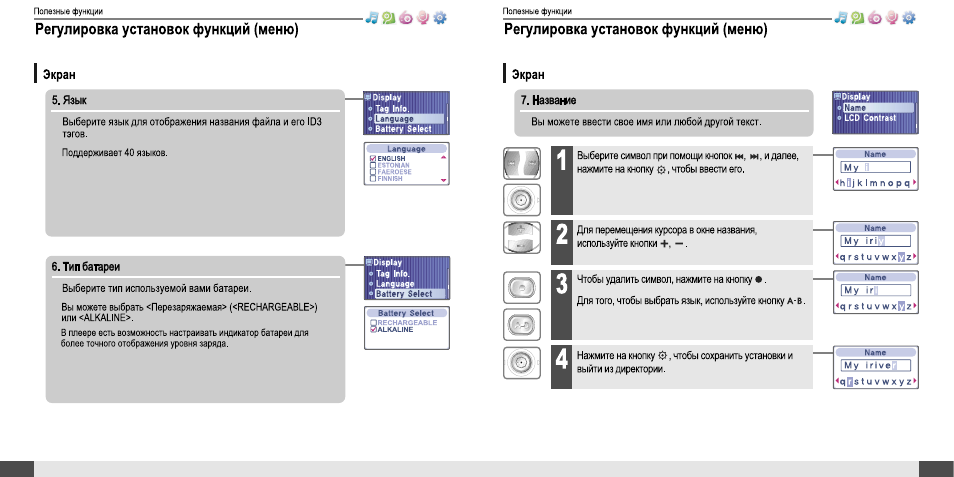Click Display monitor icon in the Battery Select-highlighted screen
This screenshot has width=954, height=477.
368,262
